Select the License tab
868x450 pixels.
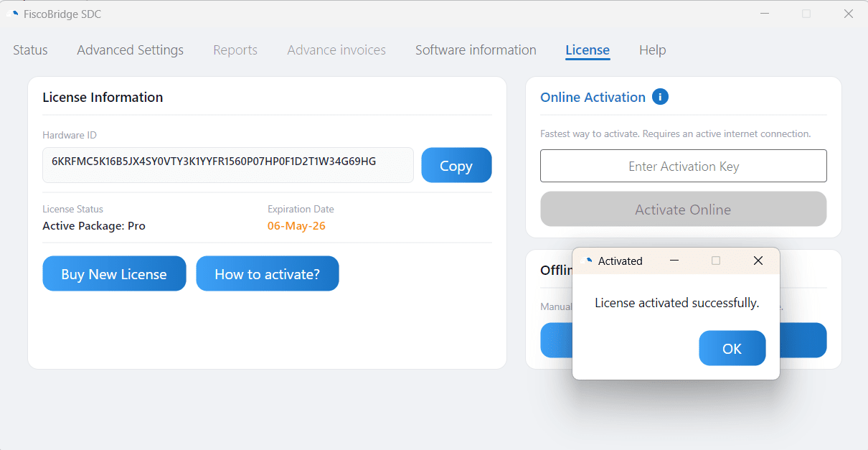point(588,50)
